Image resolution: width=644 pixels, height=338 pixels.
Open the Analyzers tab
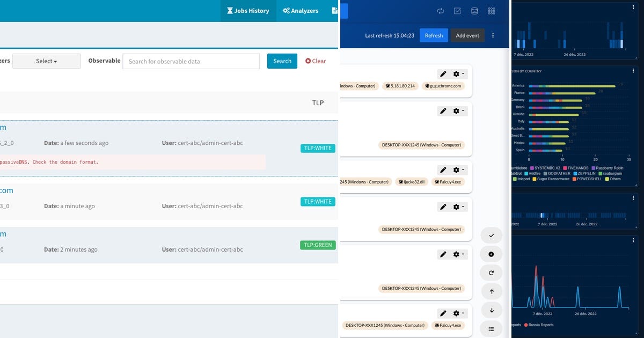[x=300, y=10]
